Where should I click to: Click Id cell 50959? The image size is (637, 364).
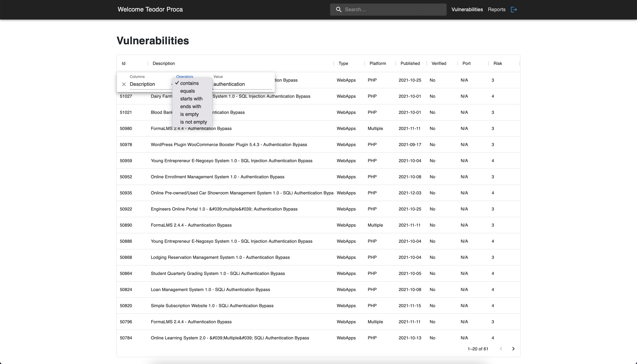(x=126, y=161)
